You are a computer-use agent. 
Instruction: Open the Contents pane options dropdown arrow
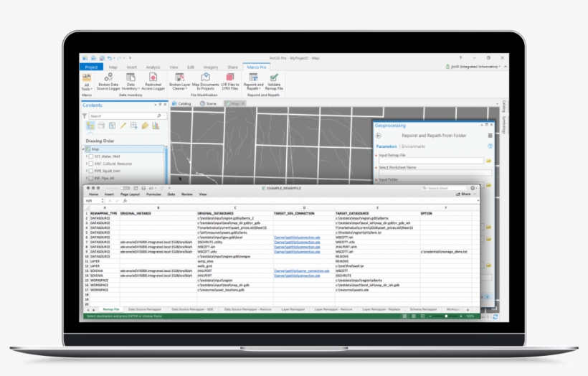pyautogui.click(x=156, y=105)
